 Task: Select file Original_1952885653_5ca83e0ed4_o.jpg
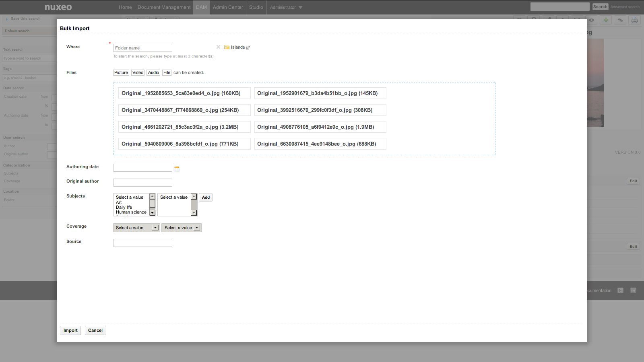click(x=185, y=93)
